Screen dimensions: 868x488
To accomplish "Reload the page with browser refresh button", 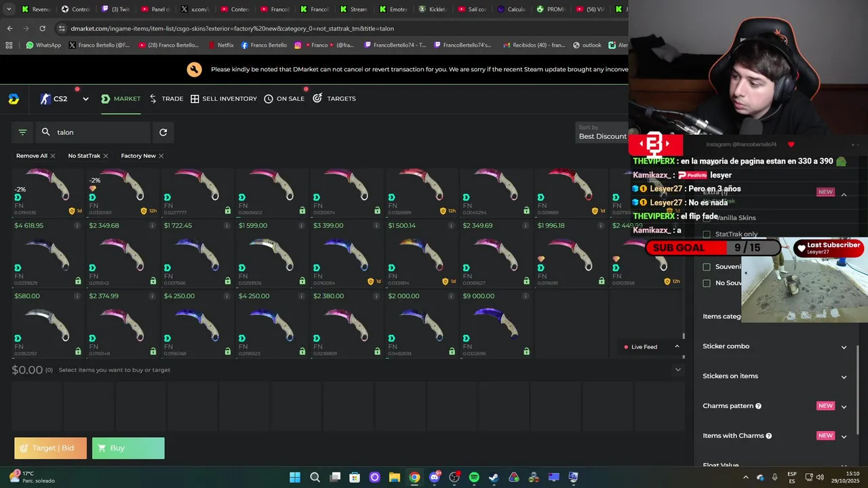I will [42, 28].
